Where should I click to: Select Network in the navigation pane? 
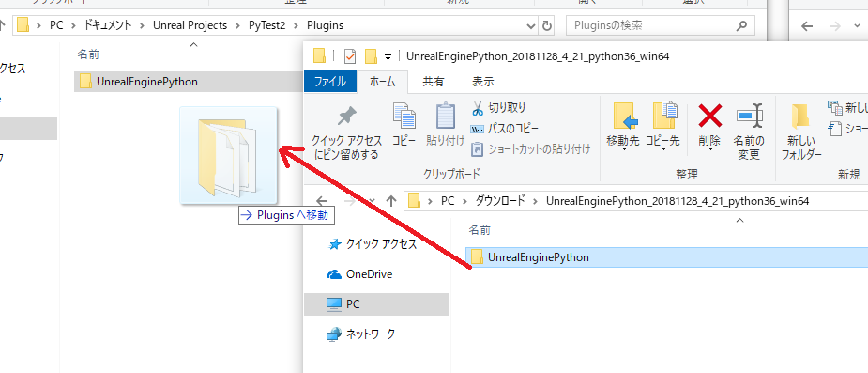[361, 334]
